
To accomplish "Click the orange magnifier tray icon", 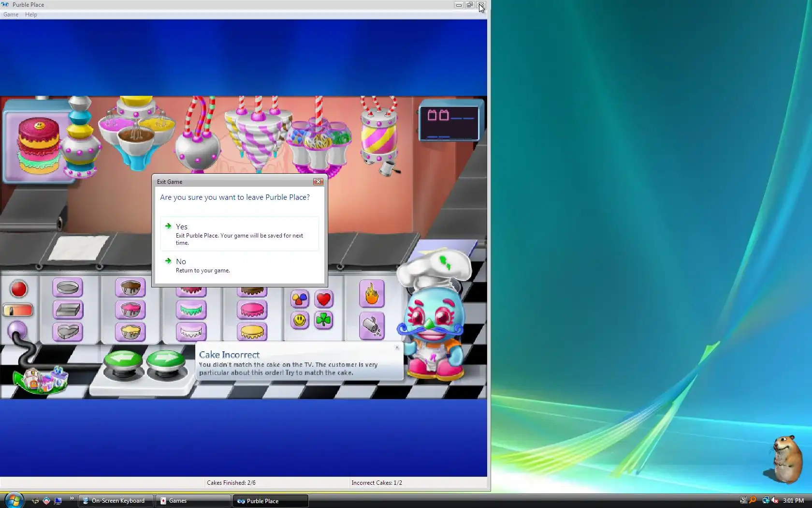I will (753, 501).
